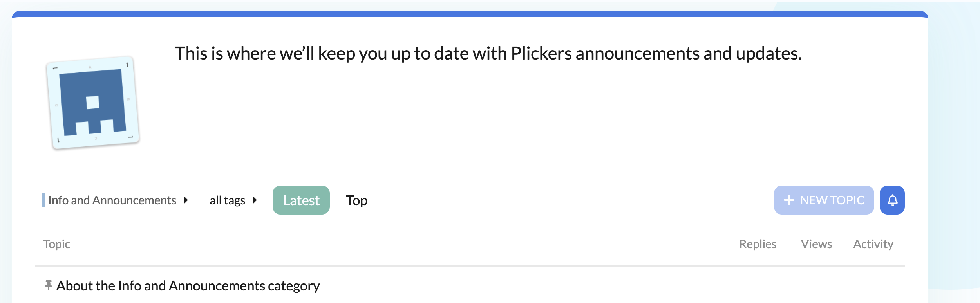The image size is (980, 303).
Task: Click the notification bell icon
Action: click(x=892, y=200)
